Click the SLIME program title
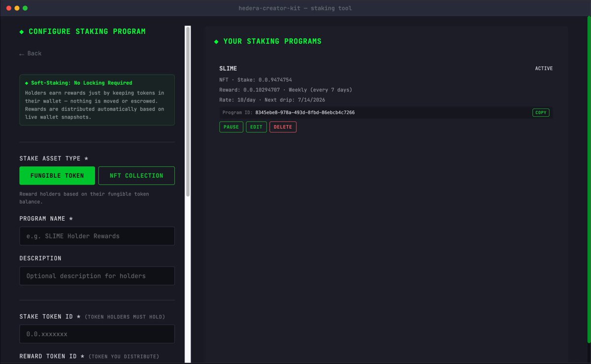This screenshot has width=591, height=364. pos(228,68)
